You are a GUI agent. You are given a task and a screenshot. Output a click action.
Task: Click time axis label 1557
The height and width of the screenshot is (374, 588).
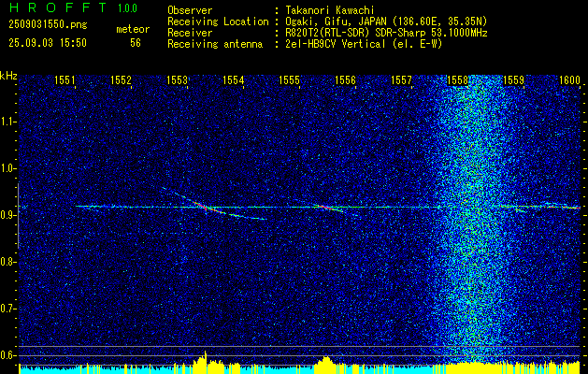point(401,79)
